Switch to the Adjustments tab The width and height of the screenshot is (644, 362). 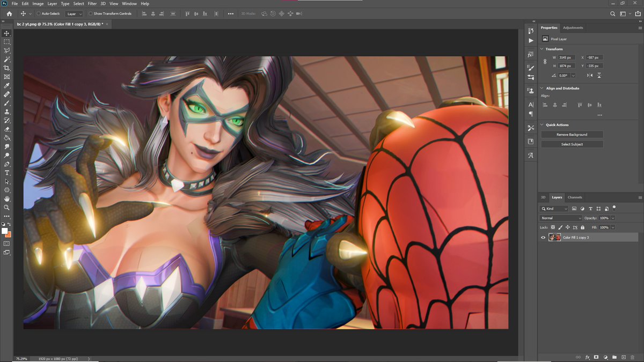(x=573, y=27)
